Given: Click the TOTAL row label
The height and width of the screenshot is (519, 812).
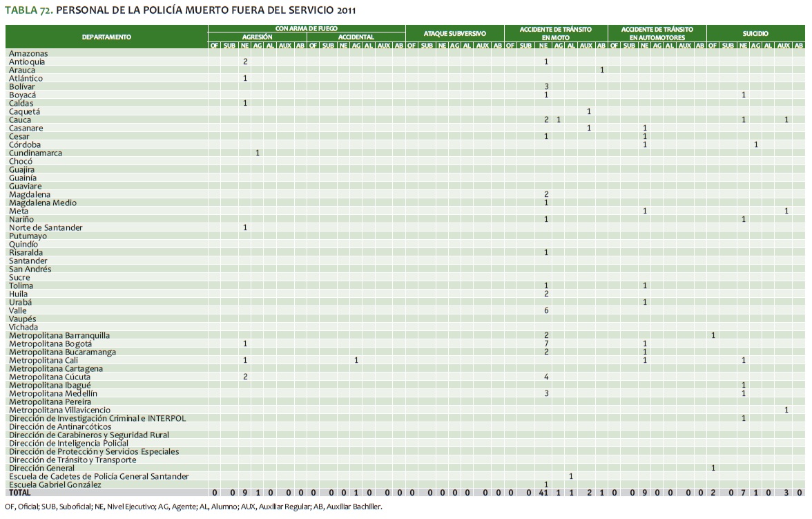Looking at the screenshot, I should click(x=20, y=493).
